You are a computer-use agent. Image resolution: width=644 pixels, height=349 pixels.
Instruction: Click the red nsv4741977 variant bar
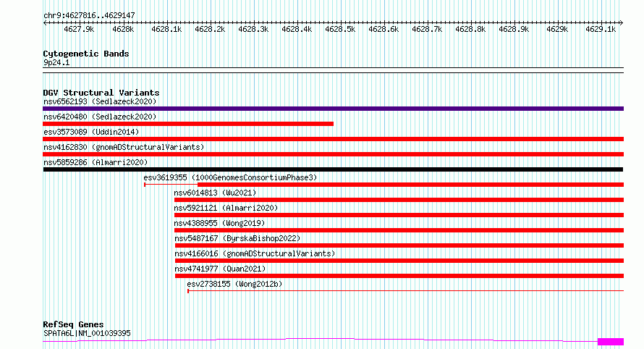399,276
